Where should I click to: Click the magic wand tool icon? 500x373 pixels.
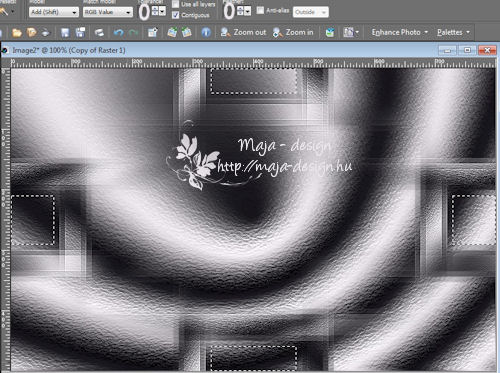coord(4,12)
